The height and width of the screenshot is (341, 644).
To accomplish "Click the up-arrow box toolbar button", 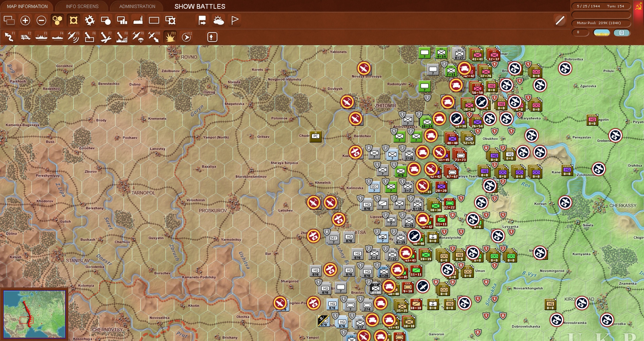I will [x=212, y=37].
